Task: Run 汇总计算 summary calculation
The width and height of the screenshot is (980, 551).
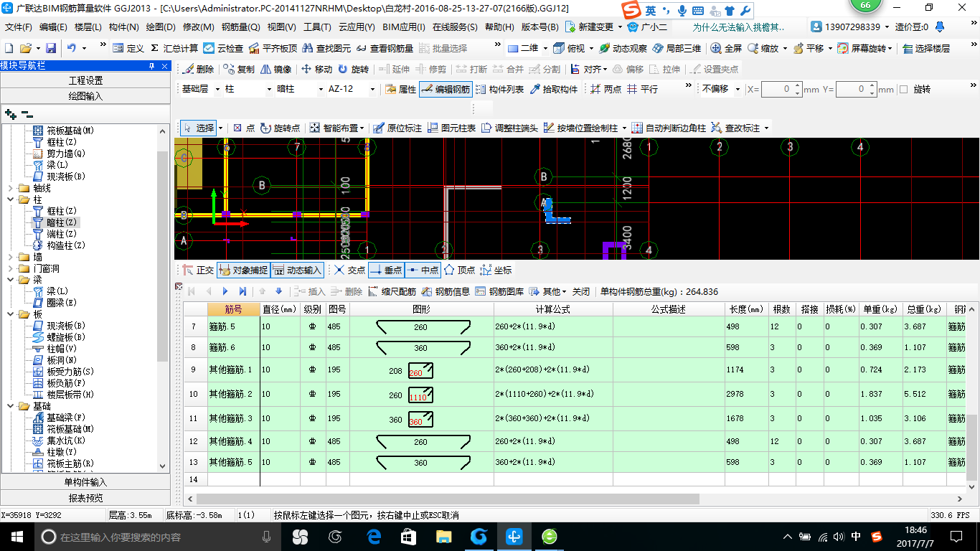Action: coord(174,48)
